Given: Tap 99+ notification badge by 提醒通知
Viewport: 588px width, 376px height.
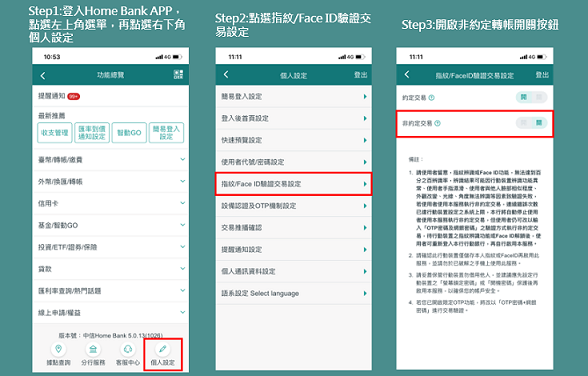Looking at the screenshot, I should coord(74,96).
